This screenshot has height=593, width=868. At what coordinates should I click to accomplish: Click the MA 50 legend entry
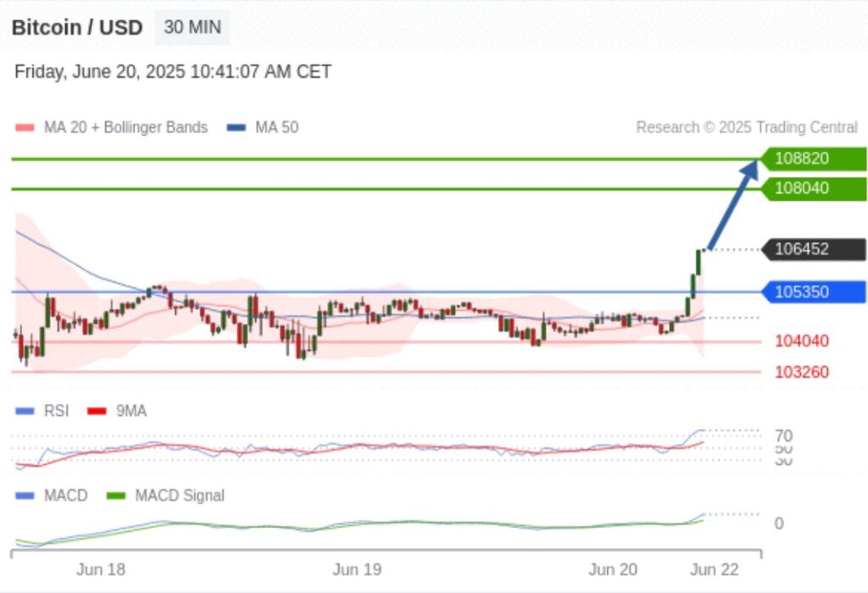264,128
